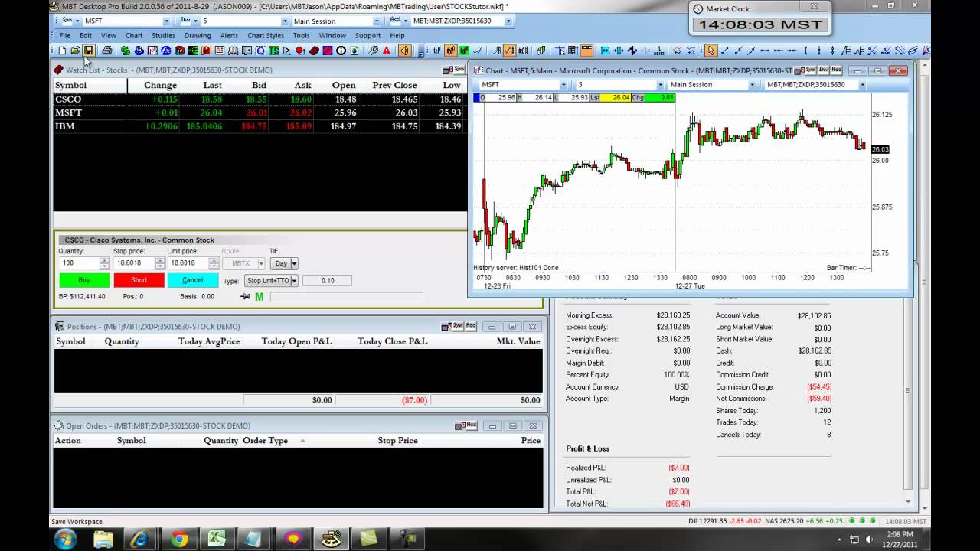This screenshot has height=551, width=980.
Task: Toggle the highlighted sound speaker icon
Action: pos(404,51)
